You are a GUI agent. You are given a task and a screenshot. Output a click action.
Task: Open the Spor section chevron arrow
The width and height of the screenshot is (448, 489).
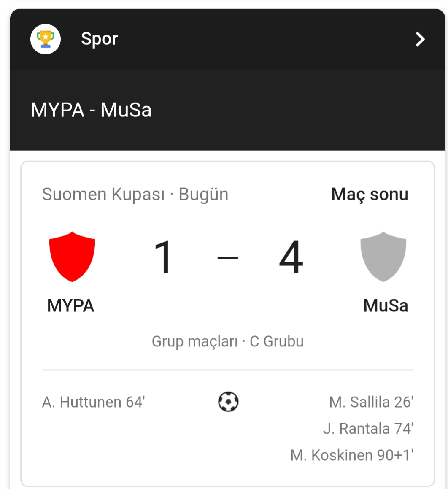[420, 39]
